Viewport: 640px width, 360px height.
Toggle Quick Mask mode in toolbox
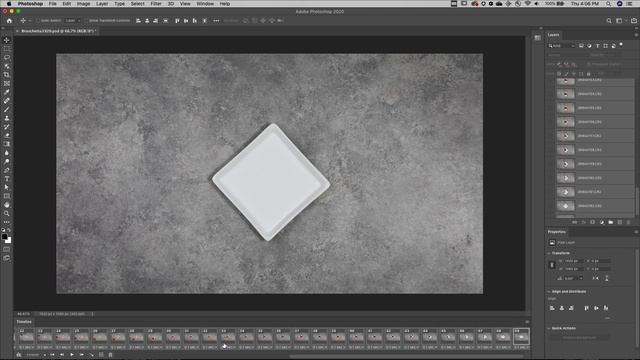point(7,249)
